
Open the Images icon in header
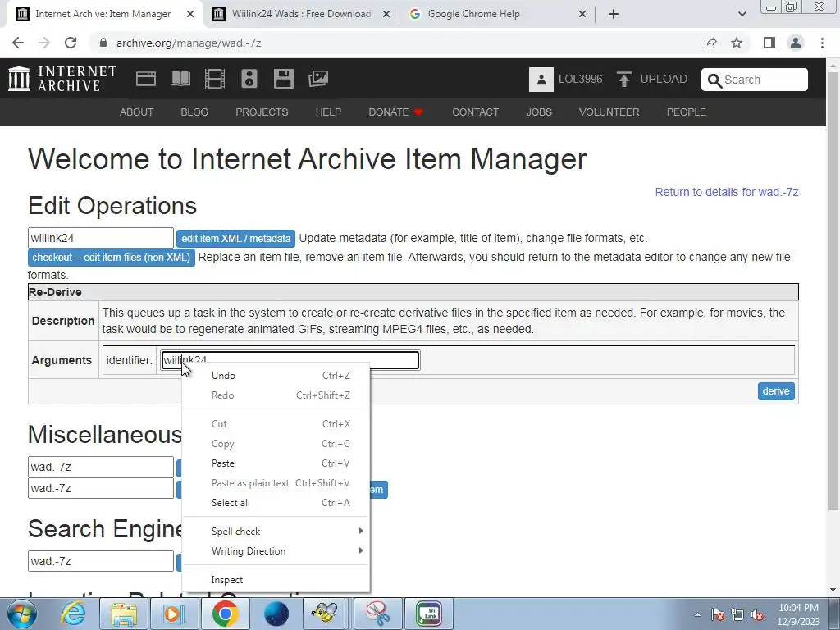(x=318, y=79)
